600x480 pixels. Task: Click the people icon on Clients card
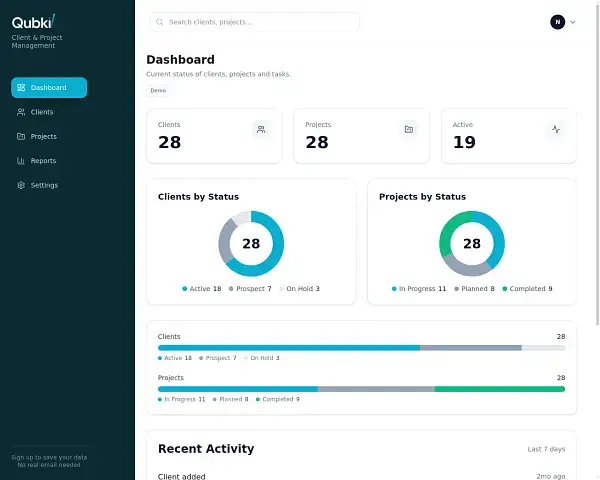tap(261, 129)
